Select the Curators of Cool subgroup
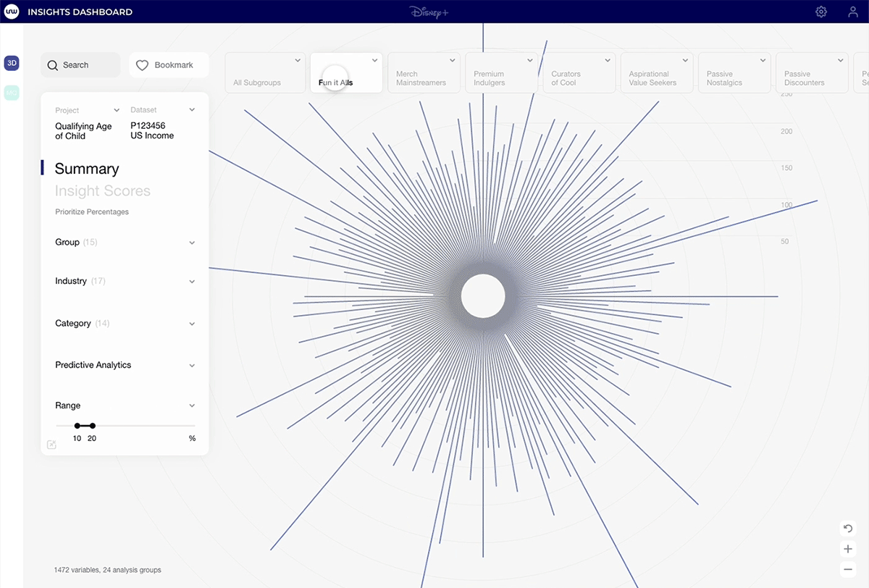 [579, 72]
